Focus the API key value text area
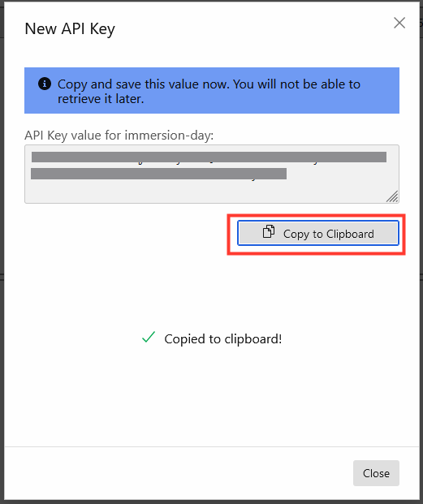423x504 pixels. pos(212,174)
